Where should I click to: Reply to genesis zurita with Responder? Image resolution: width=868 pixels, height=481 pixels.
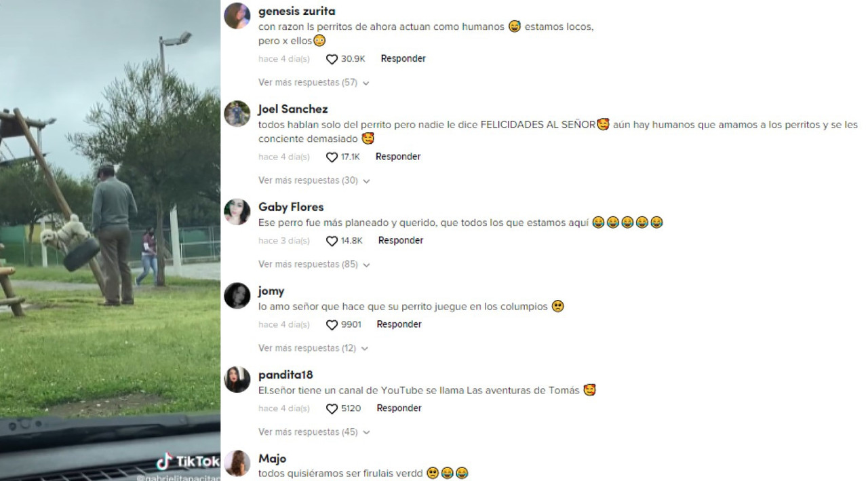pyautogui.click(x=403, y=59)
